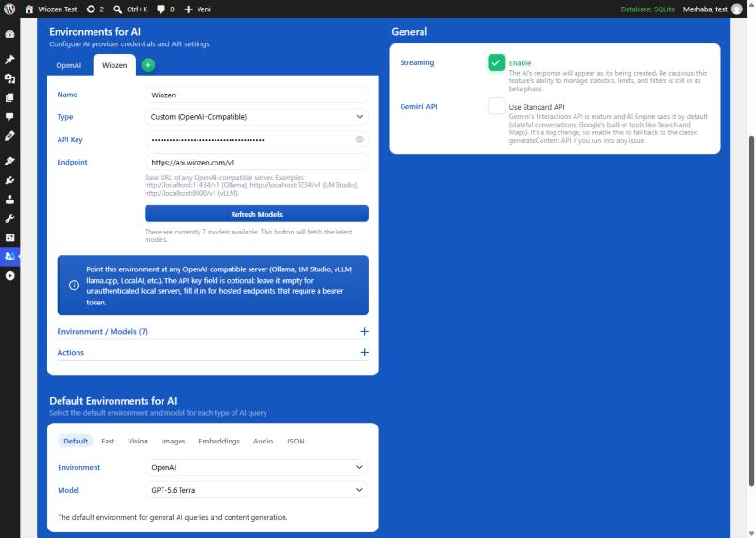756x538 pixels.
Task: Expand the Environment / Models (7) section
Action: tap(213, 331)
